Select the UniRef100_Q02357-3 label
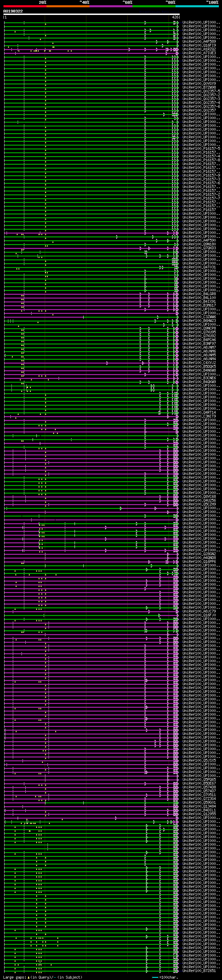Image resolution: width=222 pixels, height=980 pixels. coord(201,99)
